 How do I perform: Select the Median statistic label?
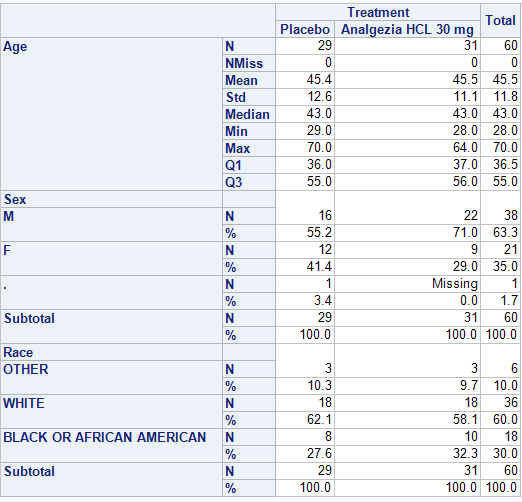tap(249, 114)
